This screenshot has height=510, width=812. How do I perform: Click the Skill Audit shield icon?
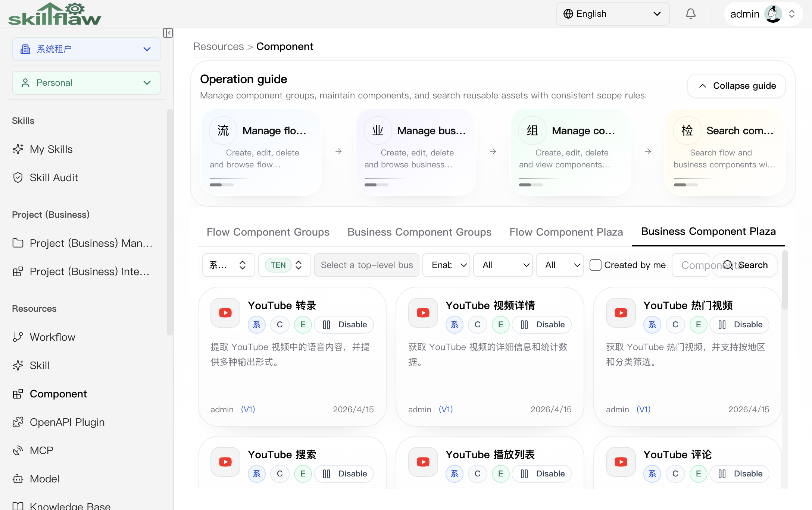tap(18, 177)
